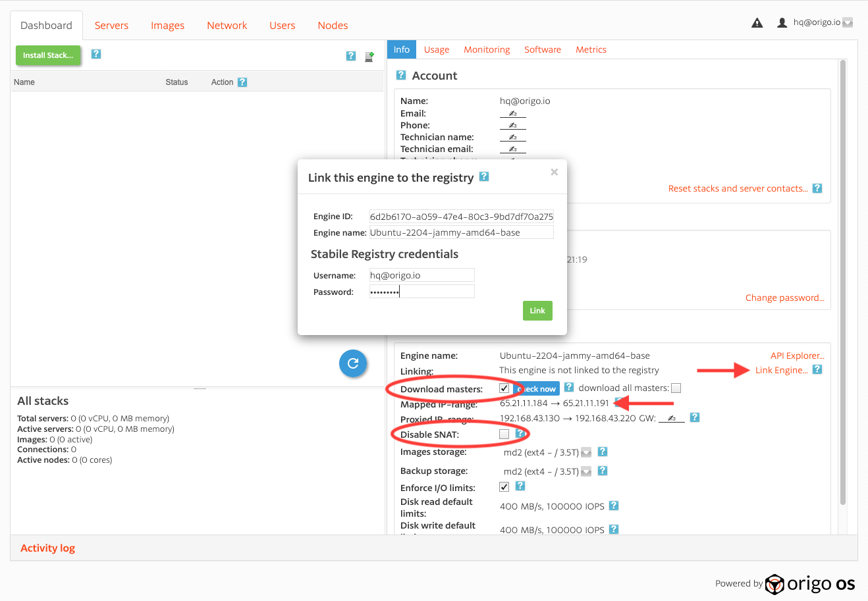The width and height of the screenshot is (868, 601).
Task: Check the download all masters checkbox
Action: tap(676, 388)
